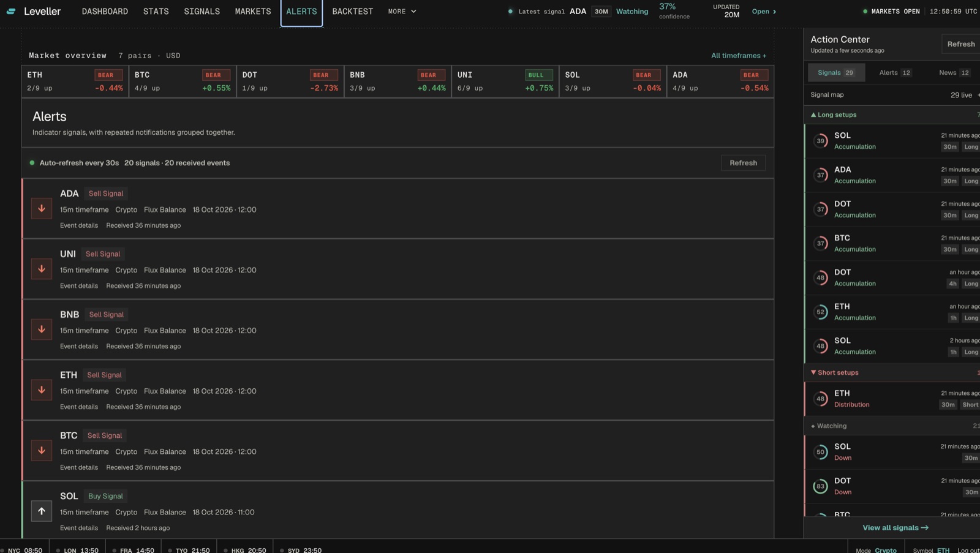The width and height of the screenshot is (980, 553).
Task: Switch to News tab in Action Center
Action: click(954, 73)
